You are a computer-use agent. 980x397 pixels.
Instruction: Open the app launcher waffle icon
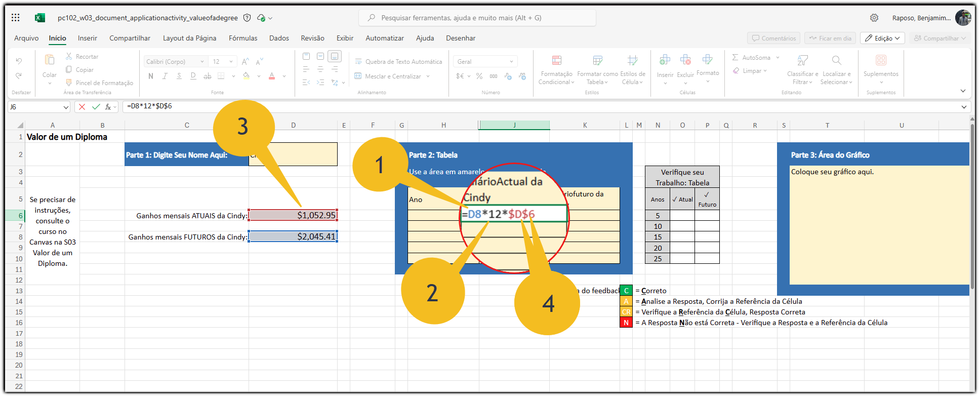[x=15, y=18]
